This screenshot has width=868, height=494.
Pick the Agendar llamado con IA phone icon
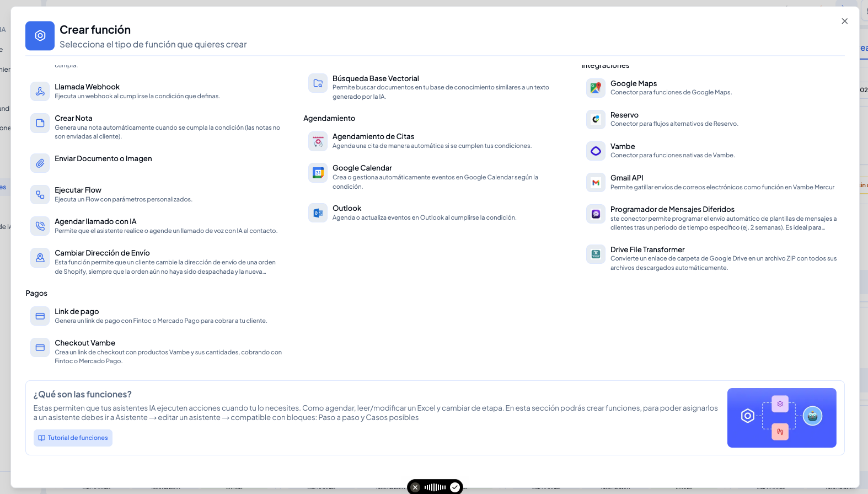(x=40, y=226)
